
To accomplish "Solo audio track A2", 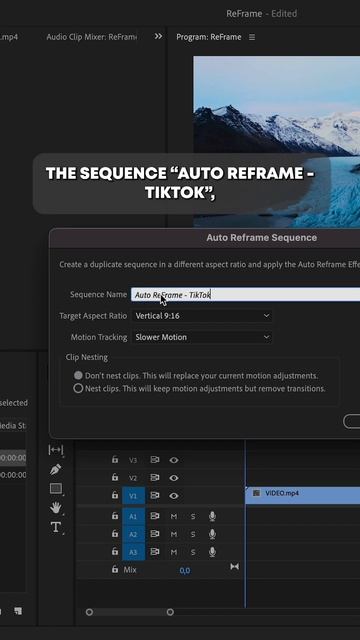I will [x=193, y=534].
